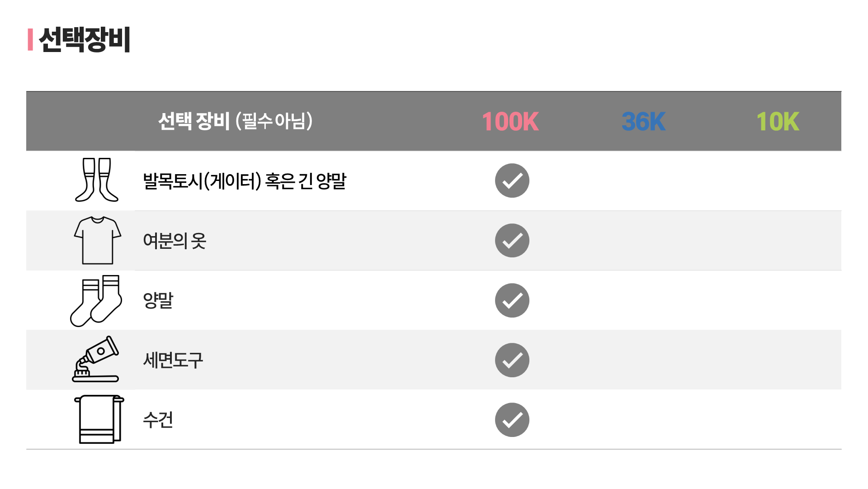Click the toothpaste and toothbrush icon

point(96,359)
